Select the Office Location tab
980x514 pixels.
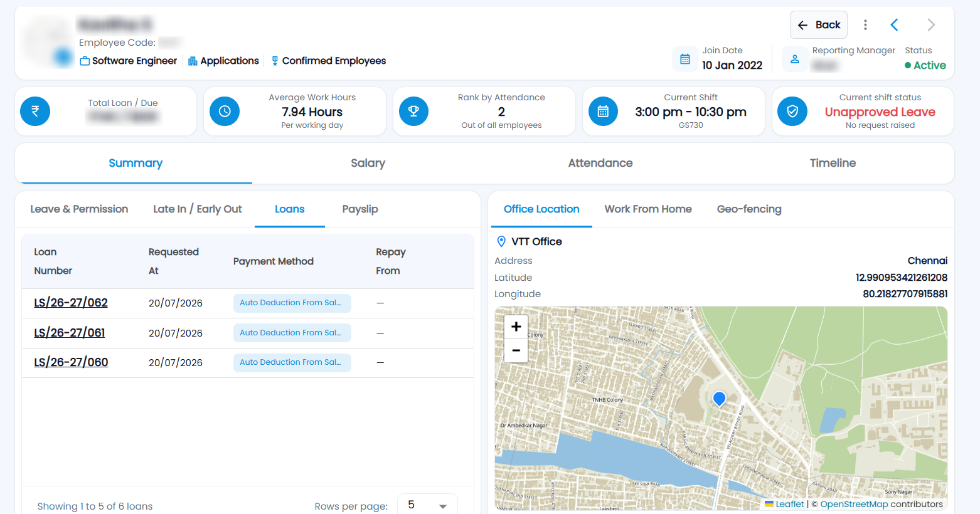click(x=541, y=209)
